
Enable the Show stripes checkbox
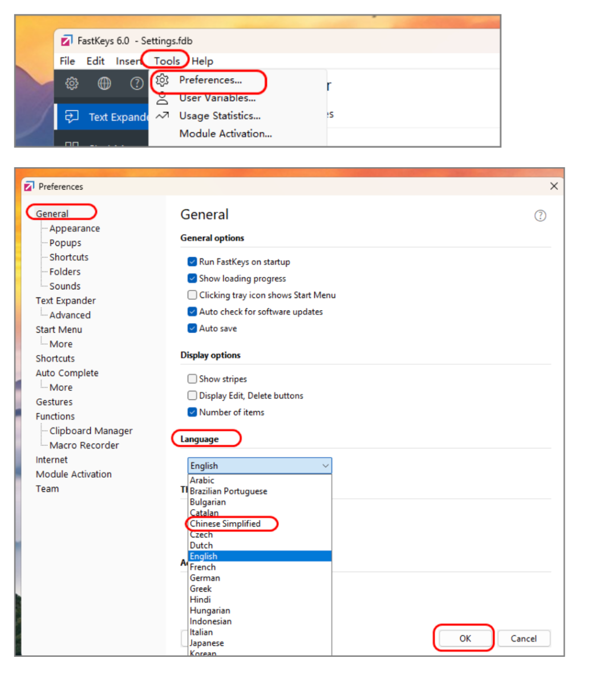coord(192,379)
